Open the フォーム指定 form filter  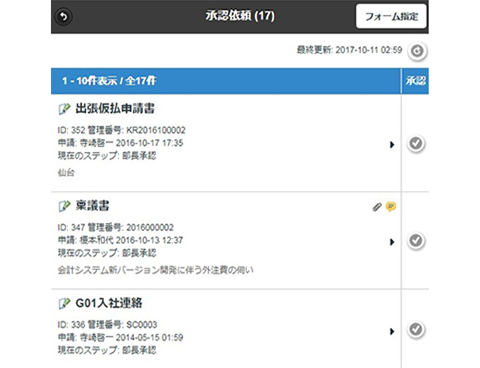391,16
